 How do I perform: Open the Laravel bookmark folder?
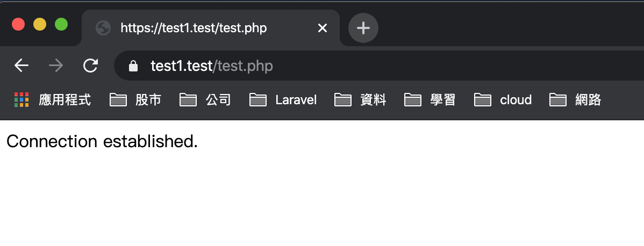(x=283, y=100)
